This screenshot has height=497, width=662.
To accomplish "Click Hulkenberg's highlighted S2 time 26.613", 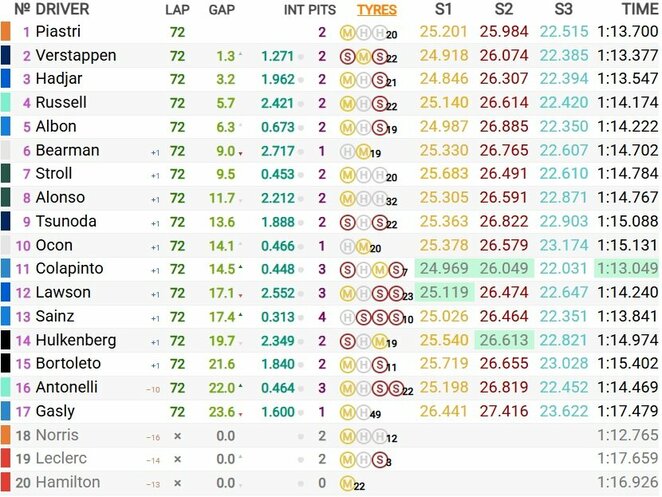I will (503, 341).
